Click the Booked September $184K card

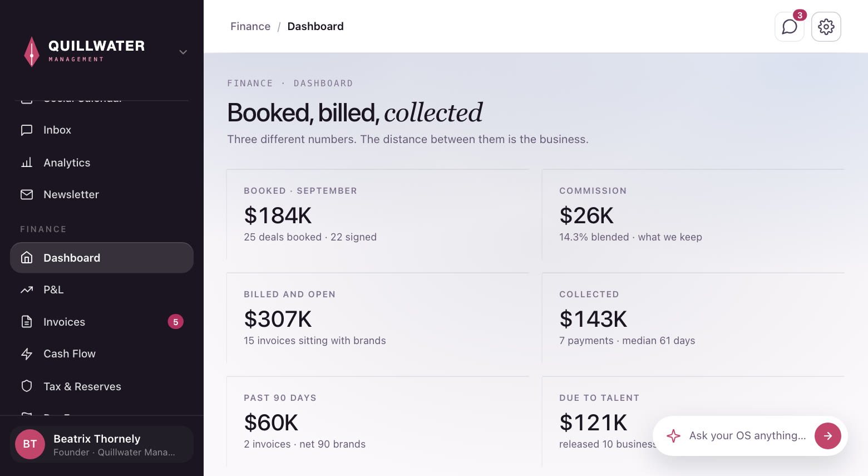pos(378,214)
